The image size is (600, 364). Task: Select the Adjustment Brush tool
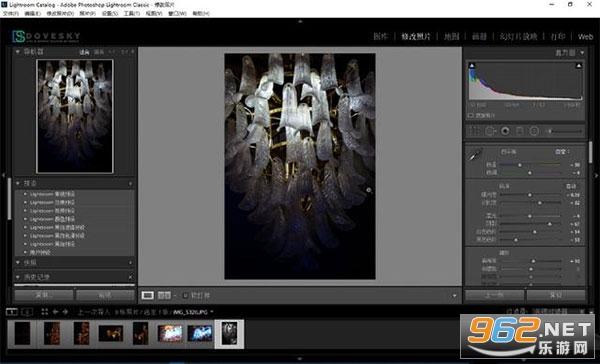click(x=565, y=131)
